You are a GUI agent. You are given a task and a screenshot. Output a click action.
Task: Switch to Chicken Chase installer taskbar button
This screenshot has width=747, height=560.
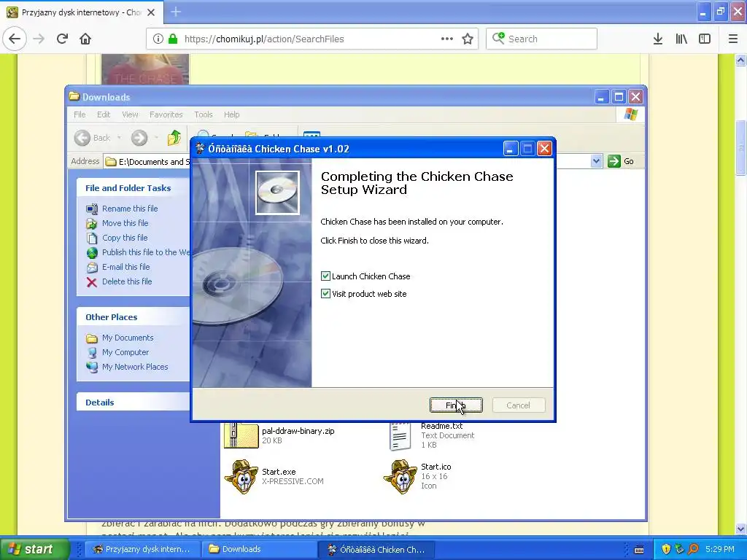(x=376, y=549)
